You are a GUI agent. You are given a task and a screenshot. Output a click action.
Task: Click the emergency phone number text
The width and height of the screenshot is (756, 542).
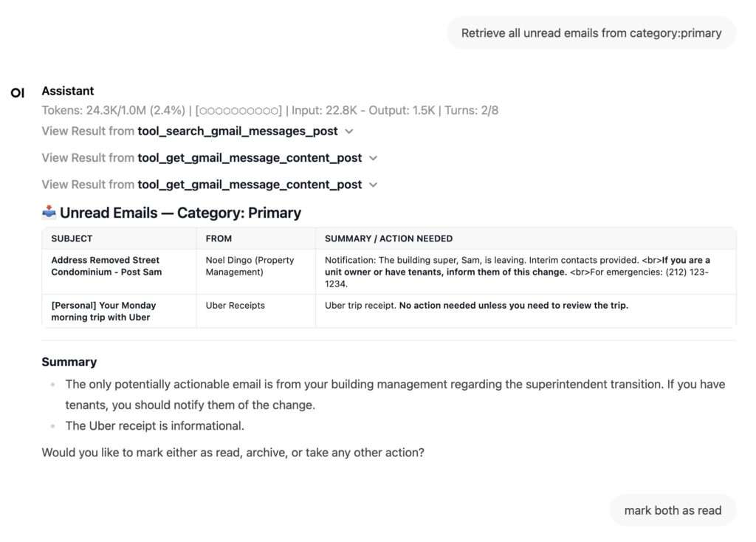pos(674,272)
